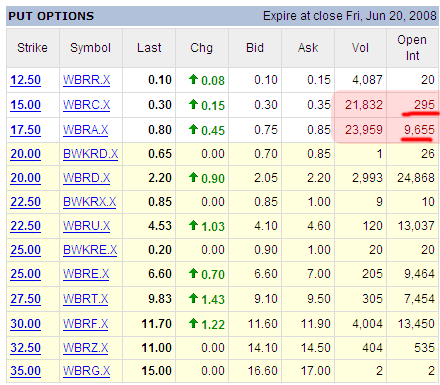440x385 pixels.
Task: Select the open interest value 9,655
Action: click(419, 130)
